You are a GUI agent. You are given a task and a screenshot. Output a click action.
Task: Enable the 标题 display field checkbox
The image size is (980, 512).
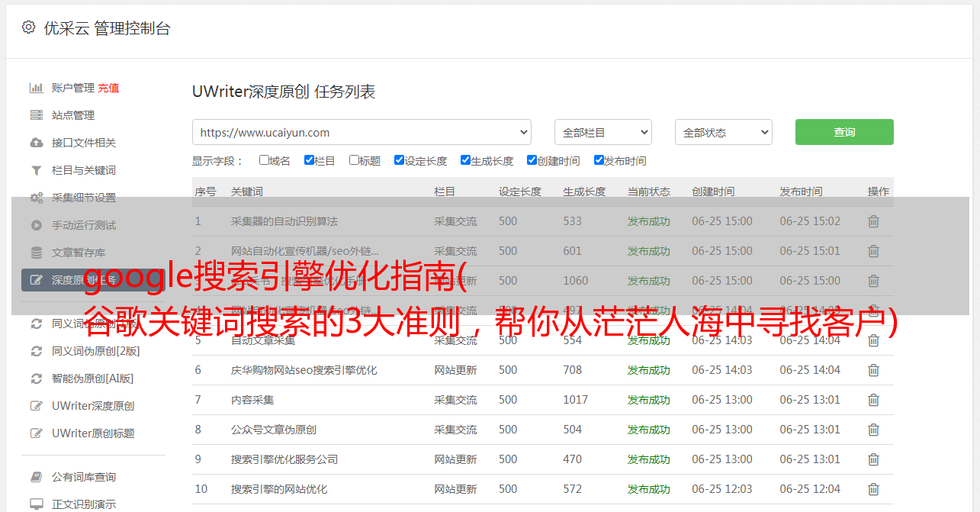354,160
